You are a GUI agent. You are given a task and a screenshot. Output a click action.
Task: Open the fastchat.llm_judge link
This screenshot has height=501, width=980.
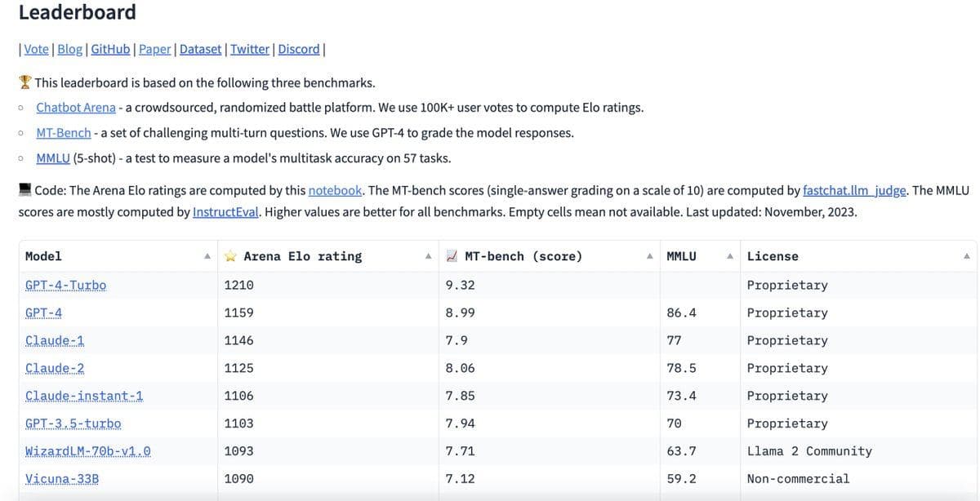(855, 190)
